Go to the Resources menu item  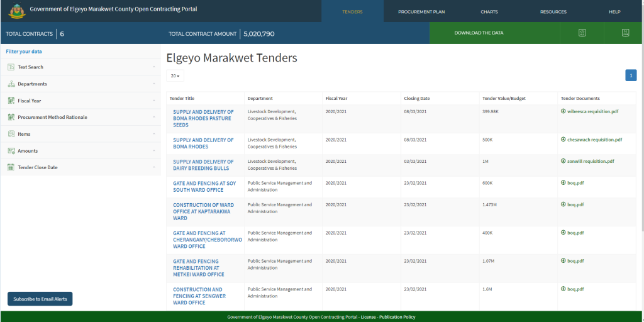pyautogui.click(x=553, y=11)
